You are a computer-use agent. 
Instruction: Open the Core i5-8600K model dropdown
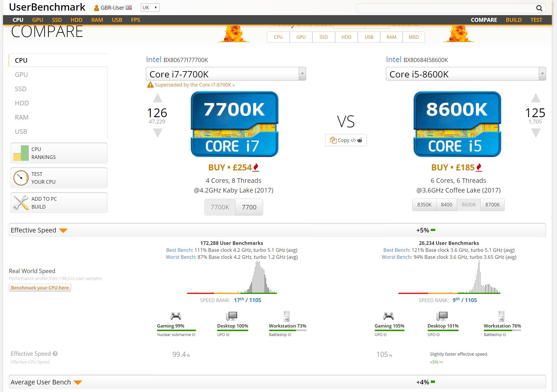click(x=466, y=74)
